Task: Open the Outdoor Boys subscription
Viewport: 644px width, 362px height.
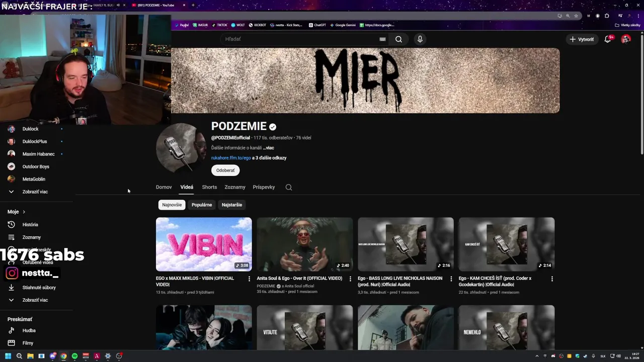Action: click(x=35, y=166)
